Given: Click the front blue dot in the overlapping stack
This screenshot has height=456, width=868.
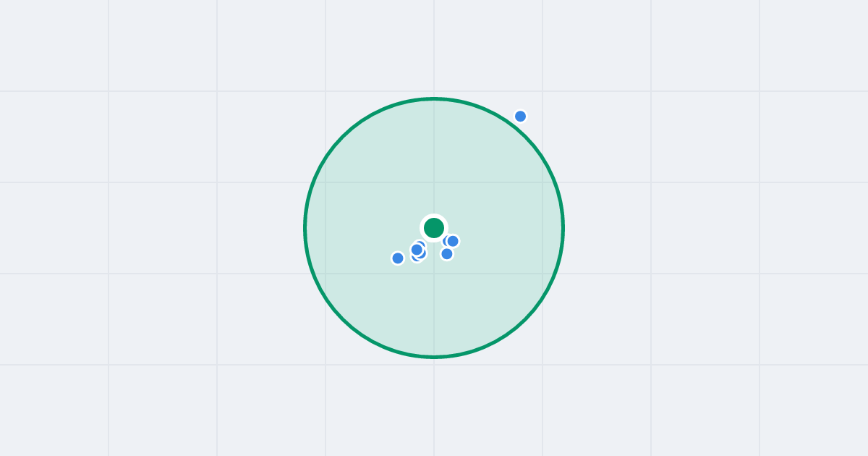Looking at the screenshot, I should (x=417, y=250).
